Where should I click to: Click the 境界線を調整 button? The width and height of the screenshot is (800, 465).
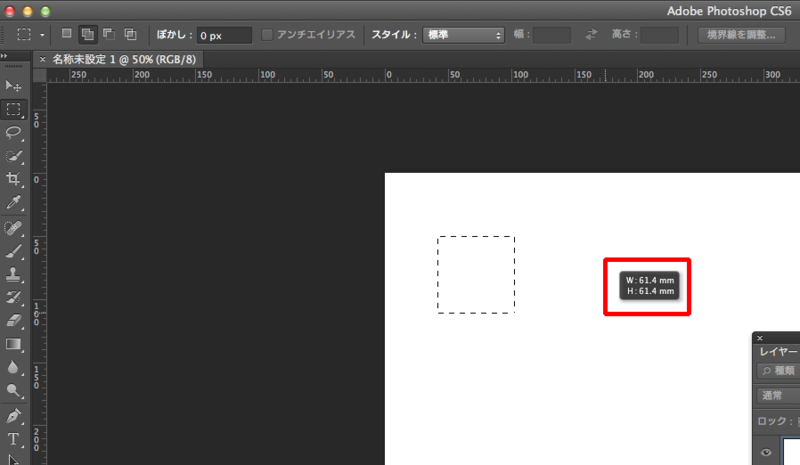(741, 35)
